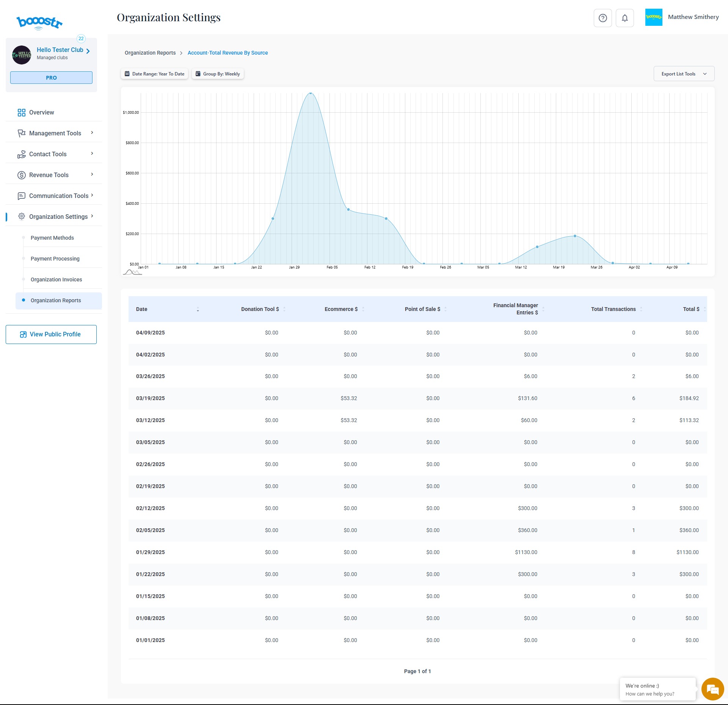Sort table by Date column
Image resolution: width=728 pixels, height=705 pixels.
pos(198,309)
